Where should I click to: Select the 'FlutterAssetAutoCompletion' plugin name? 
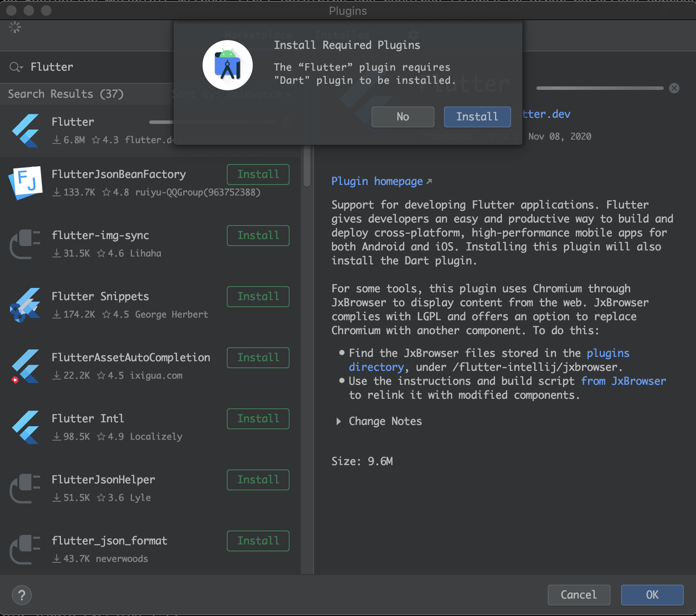pyautogui.click(x=131, y=358)
